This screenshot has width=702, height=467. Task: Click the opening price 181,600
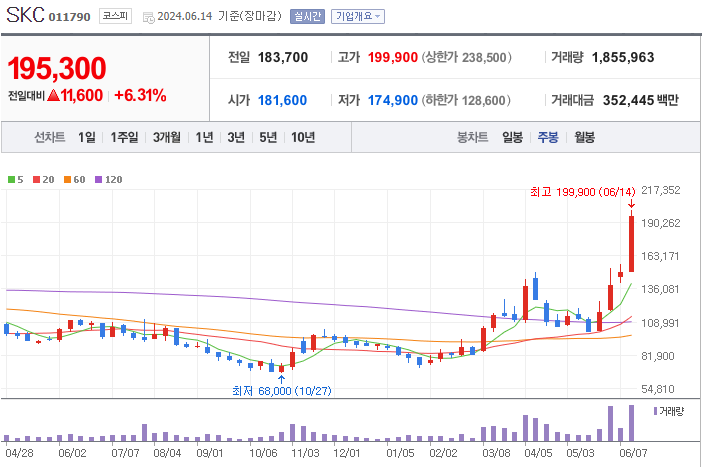tap(283, 100)
